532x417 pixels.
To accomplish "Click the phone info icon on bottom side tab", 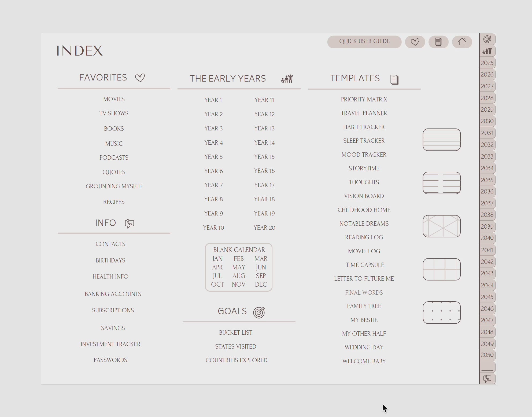I will [x=487, y=379].
